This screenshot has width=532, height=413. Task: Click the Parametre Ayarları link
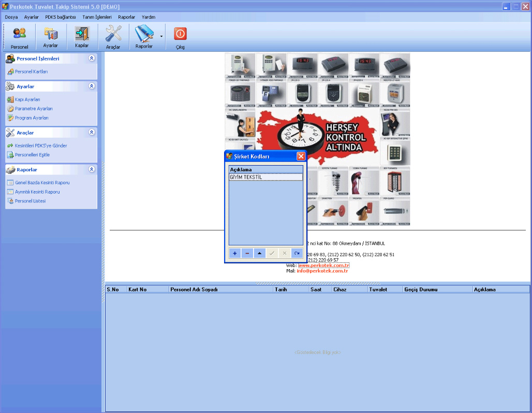pyautogui.click(x=34, y=109)
